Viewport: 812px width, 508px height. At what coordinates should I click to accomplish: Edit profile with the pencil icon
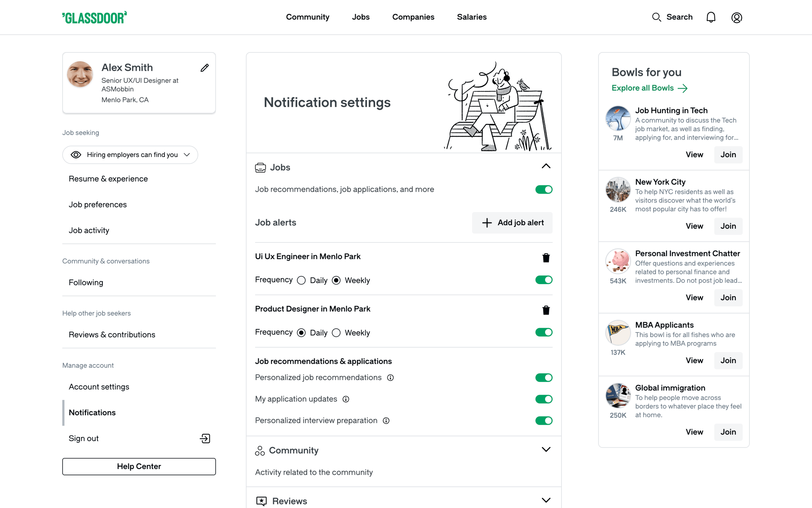click(x=205, y=68)
